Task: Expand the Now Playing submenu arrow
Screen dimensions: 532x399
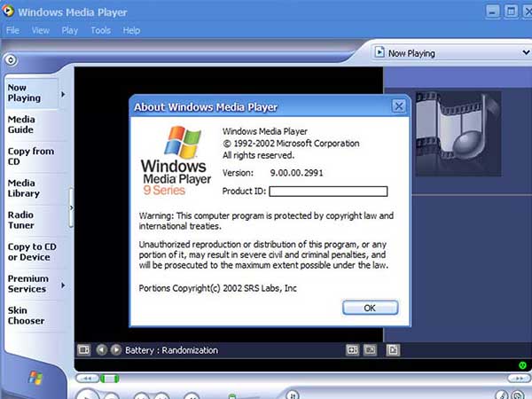Action: pyautogui.click(x=63, y=94)
